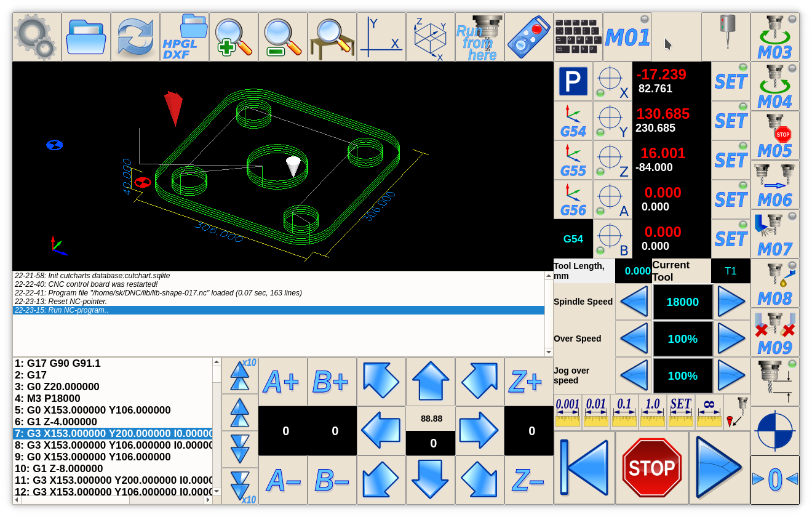This screenshot has height=517, width=812.
Task: Toggle the M01 optional stop
Action: 627,37
